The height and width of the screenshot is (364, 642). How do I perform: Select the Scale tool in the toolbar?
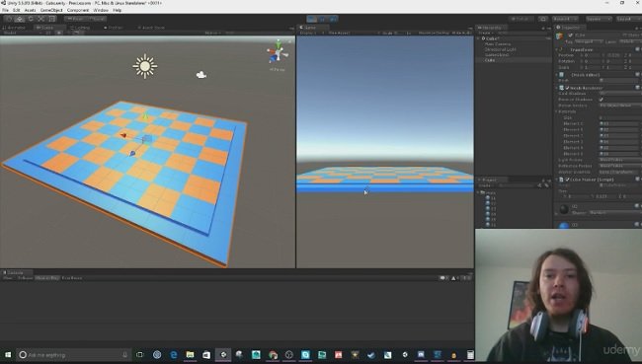coord(40,19)
